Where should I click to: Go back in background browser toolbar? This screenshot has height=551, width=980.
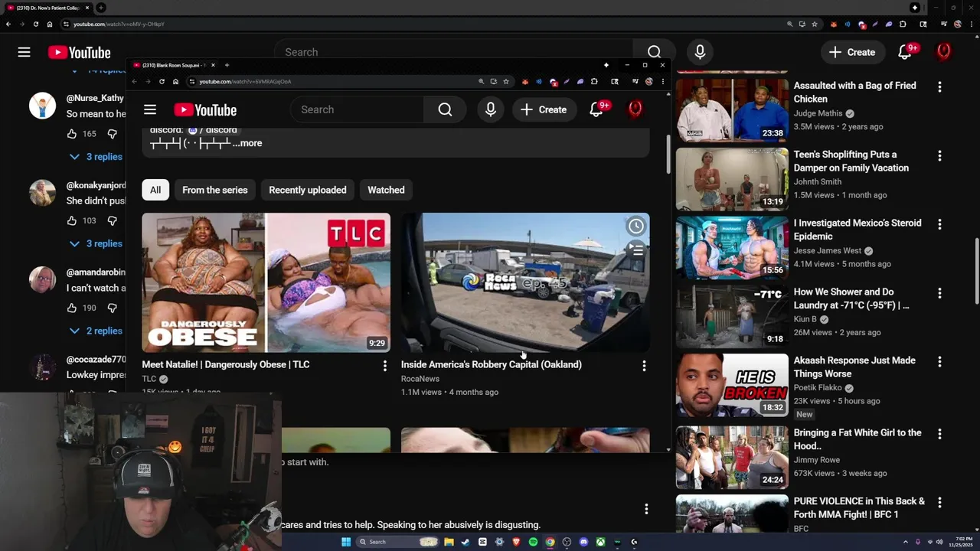[x=8, y=24]
